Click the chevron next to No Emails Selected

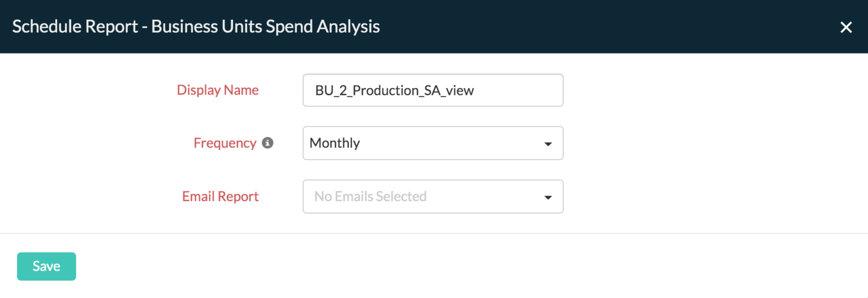tap(548, 196)
